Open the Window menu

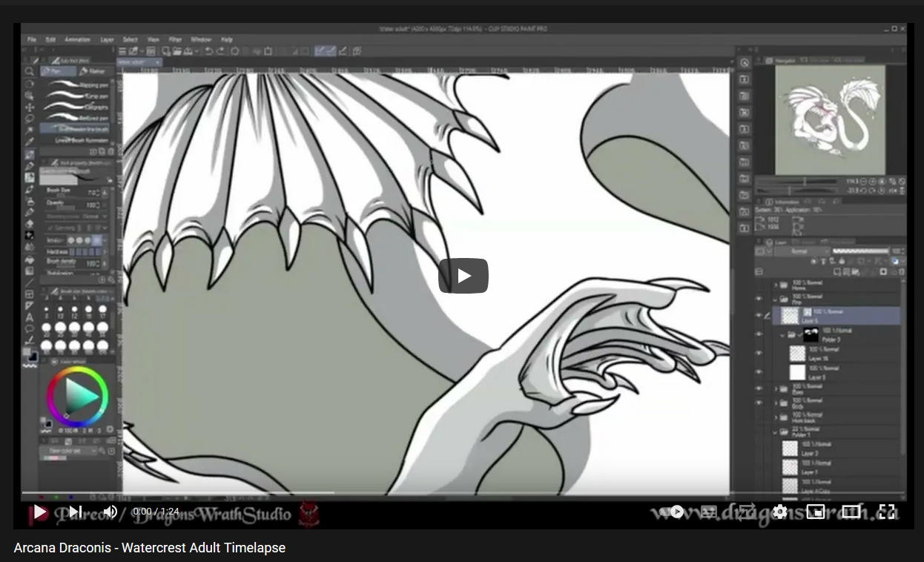point(201,39)
